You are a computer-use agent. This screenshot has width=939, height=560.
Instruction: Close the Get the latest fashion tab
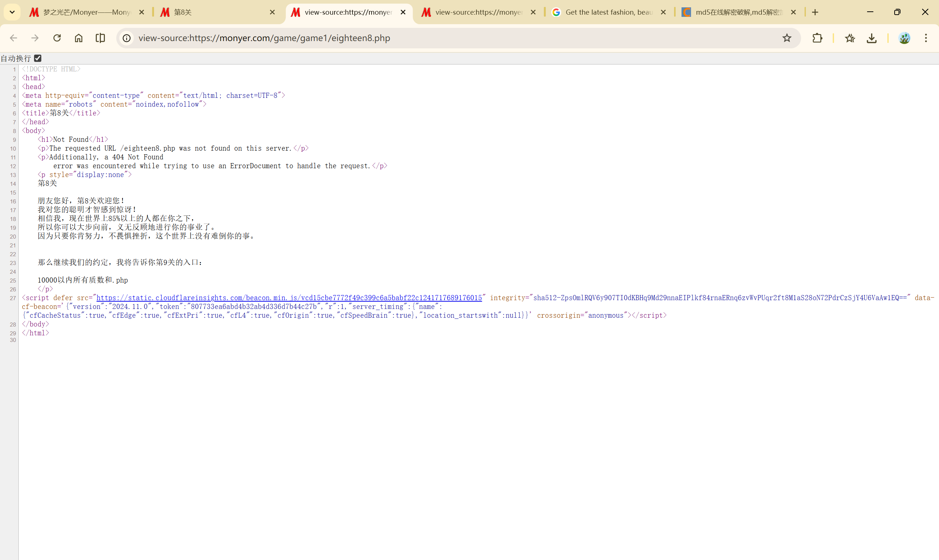pyautogui.click(x=664, y=12)
